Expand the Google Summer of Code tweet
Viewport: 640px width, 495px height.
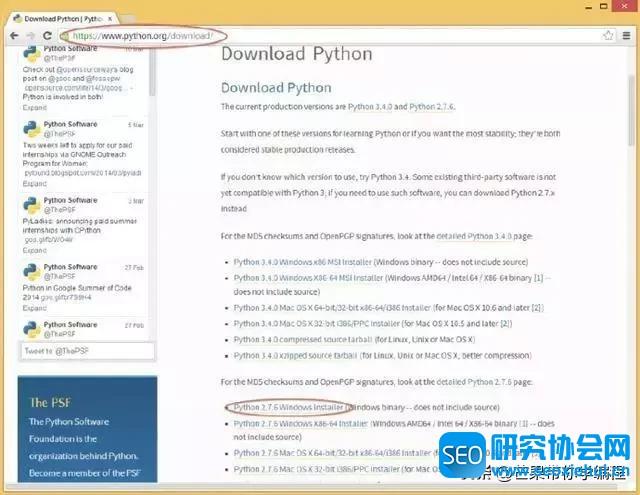pos(35,308)
